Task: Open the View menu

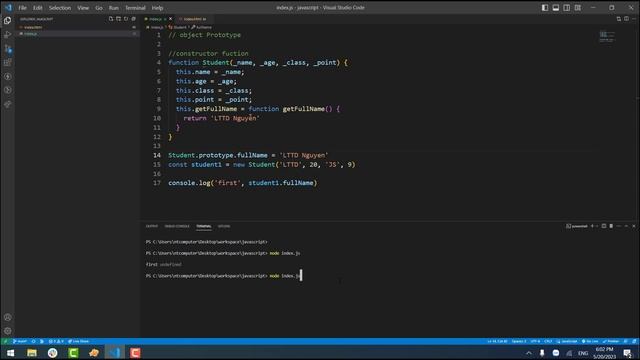Action: (x=83, y=8)
